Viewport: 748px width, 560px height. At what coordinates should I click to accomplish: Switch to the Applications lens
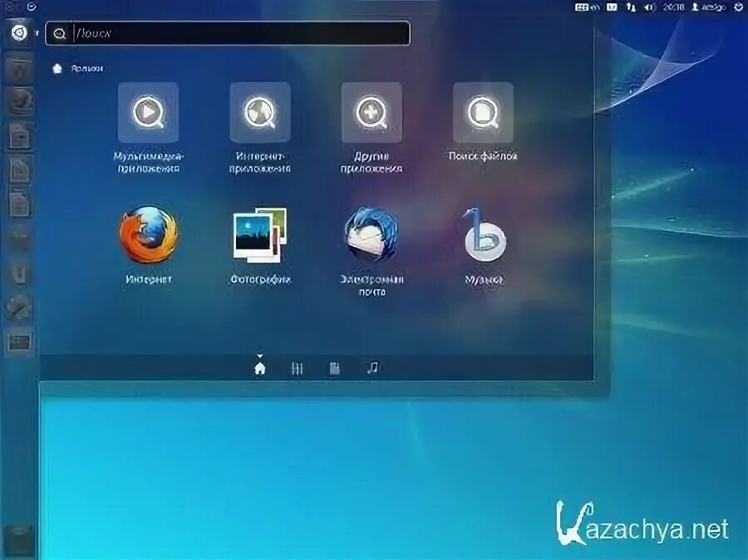coord(298,368)
